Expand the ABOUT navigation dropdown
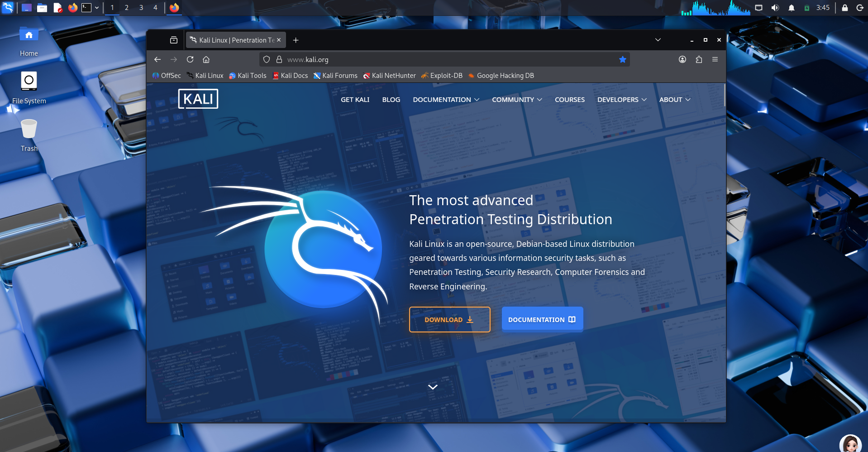 click(675, 100)
